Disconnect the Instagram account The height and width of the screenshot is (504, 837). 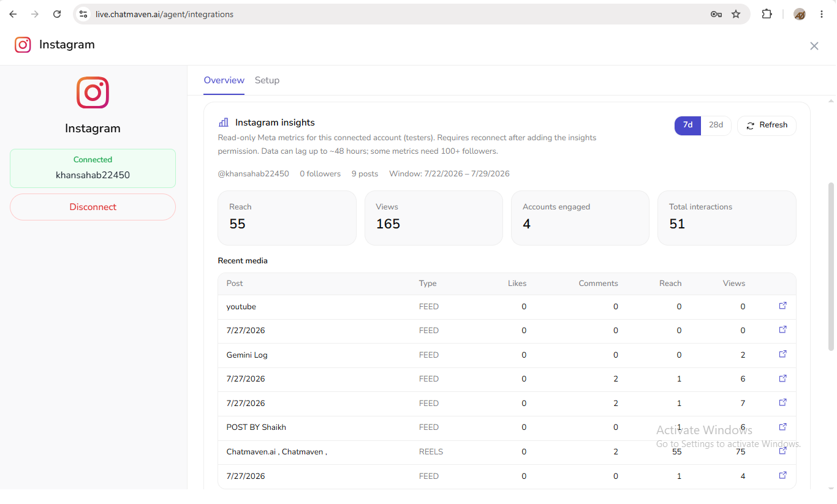(93, 207)
